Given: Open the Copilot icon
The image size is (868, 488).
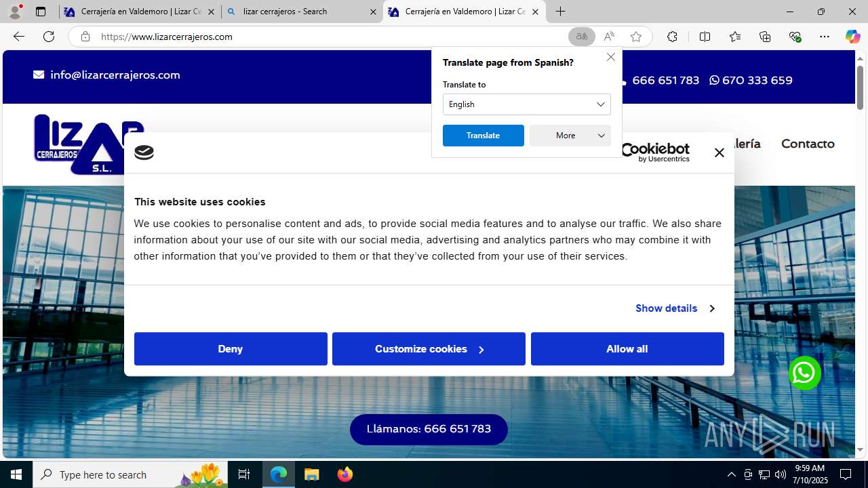Looking at the screenshot, I should 852,37.
